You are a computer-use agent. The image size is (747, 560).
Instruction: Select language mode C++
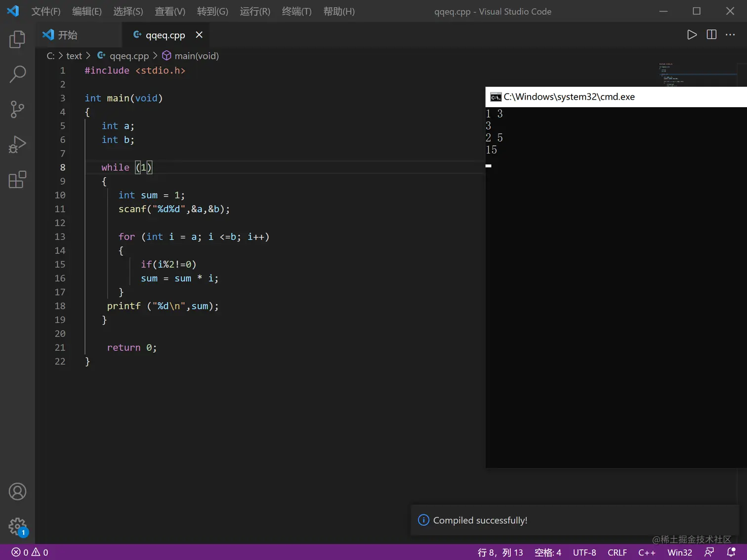647,552
